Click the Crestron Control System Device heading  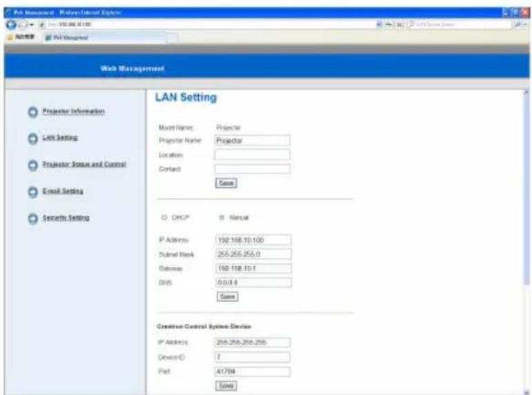click(x=204, y=327)
